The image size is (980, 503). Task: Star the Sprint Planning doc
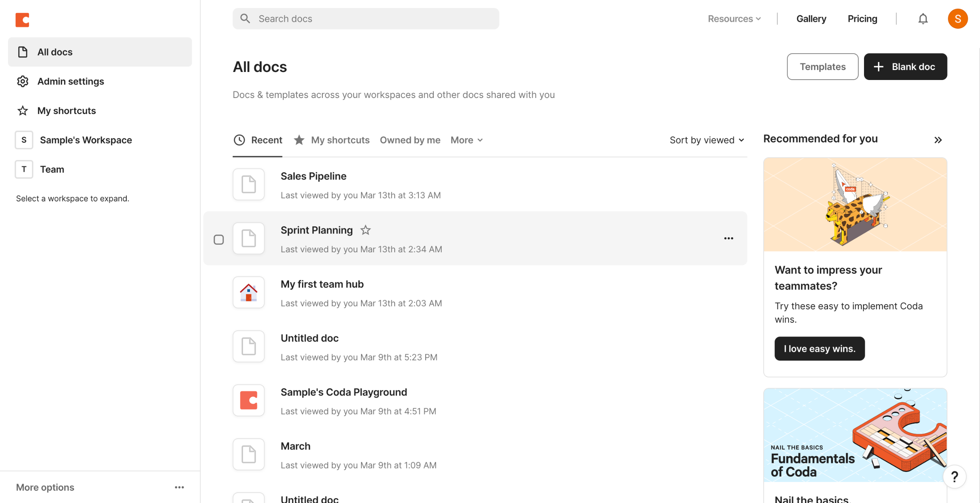click(366, 230)
